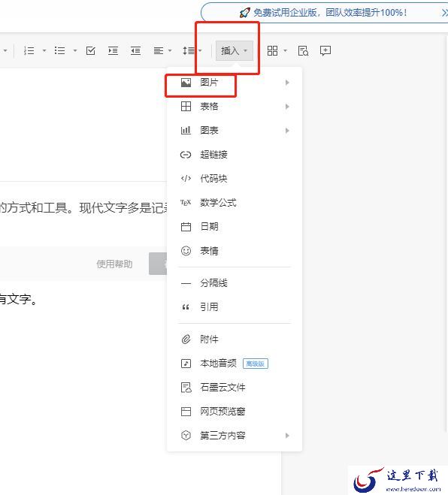Expand the 第三方内容 submenu arrow

coord(287,436)
